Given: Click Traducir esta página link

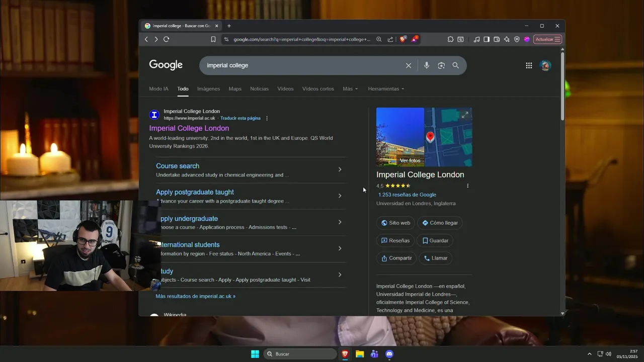Looking at the screenshot, I should click(x=240, y=118).
